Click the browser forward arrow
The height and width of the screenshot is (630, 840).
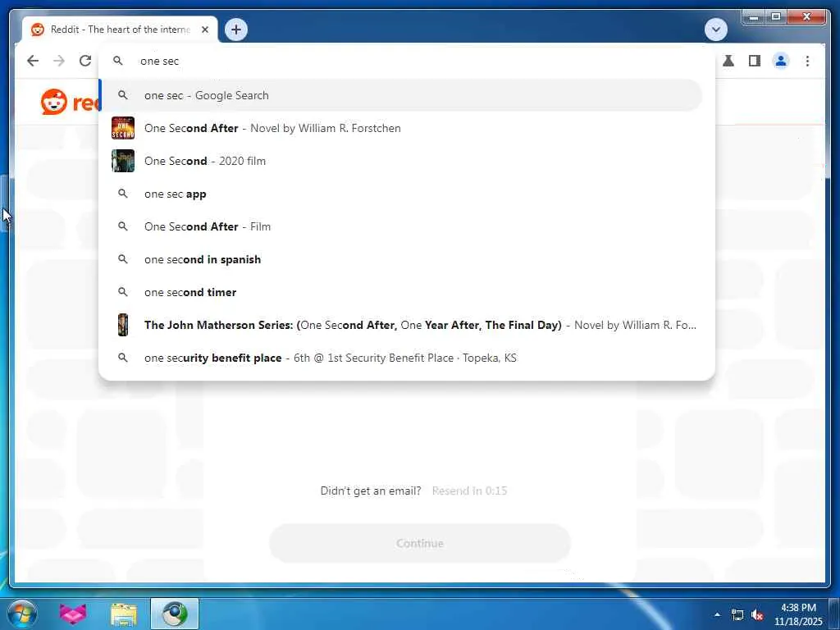pos(59,61)
